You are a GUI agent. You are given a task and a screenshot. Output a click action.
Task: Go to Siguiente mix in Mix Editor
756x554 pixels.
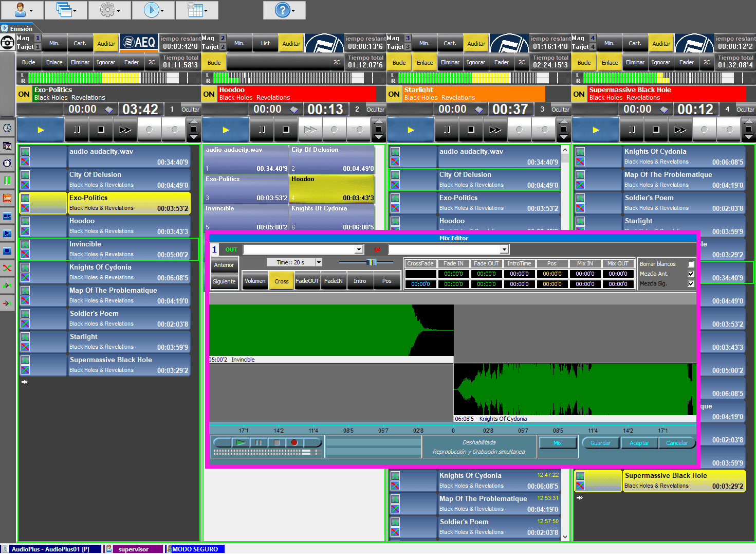224,281
